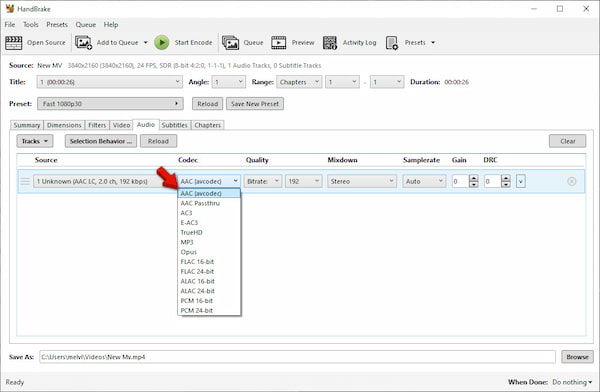Open the Help menu

pos(111,24)
